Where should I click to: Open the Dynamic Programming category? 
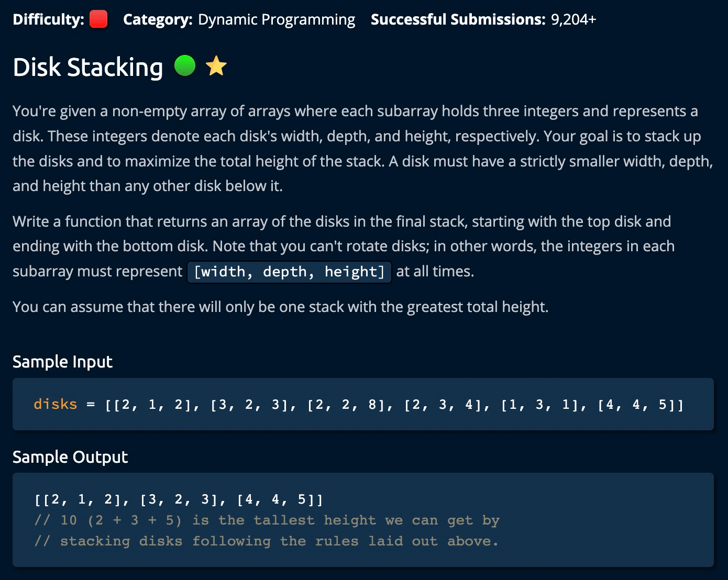point(277,19)
